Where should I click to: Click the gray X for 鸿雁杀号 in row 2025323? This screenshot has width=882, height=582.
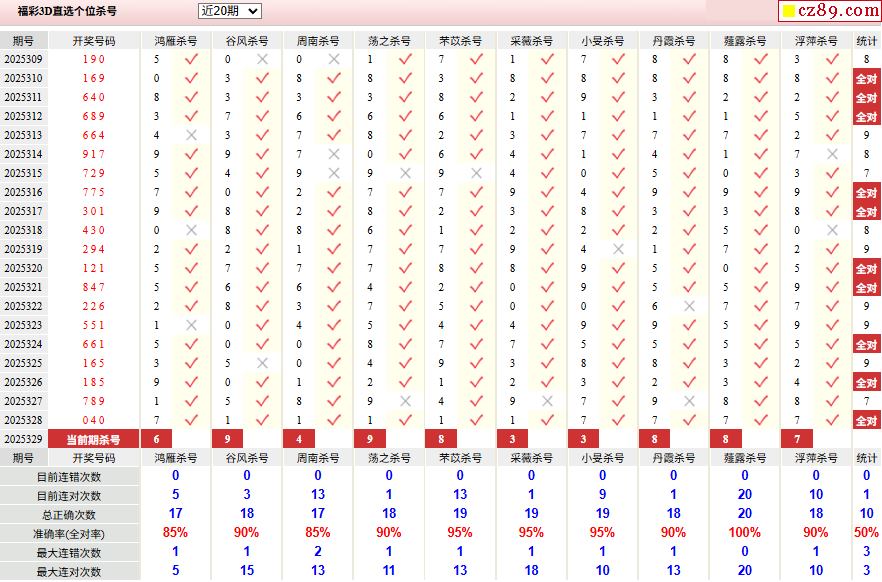tap(191, 325)
